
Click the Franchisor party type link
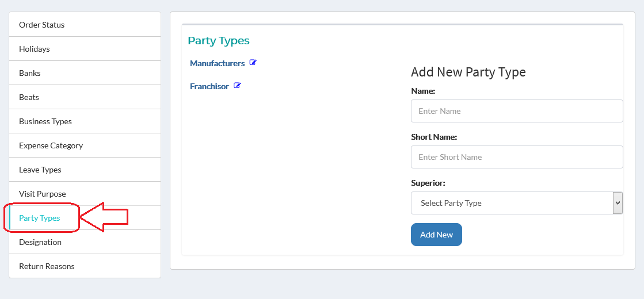(209, 87)
